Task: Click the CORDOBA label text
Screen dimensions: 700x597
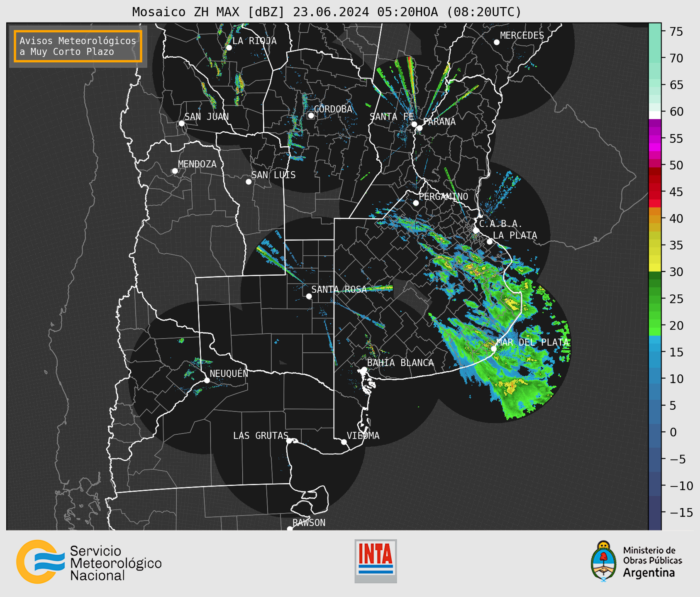Action: tap(333, 109)
